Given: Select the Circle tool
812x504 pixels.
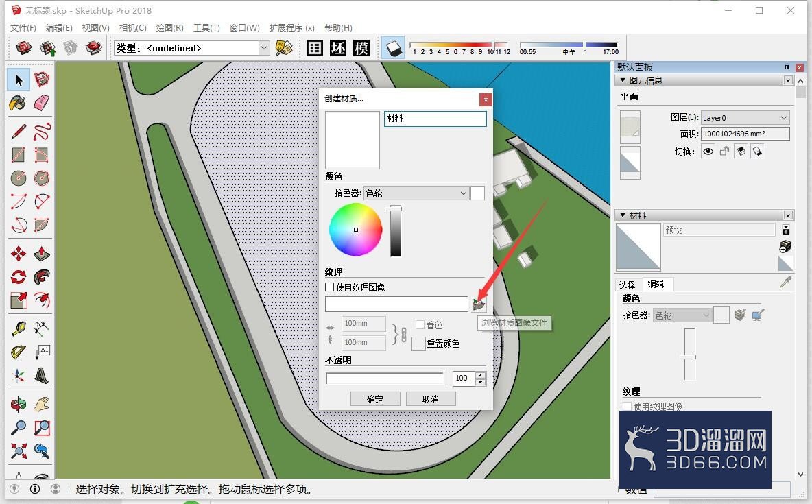Looking at the screenshot, I should pyautogui.click(x=19, y=178).
